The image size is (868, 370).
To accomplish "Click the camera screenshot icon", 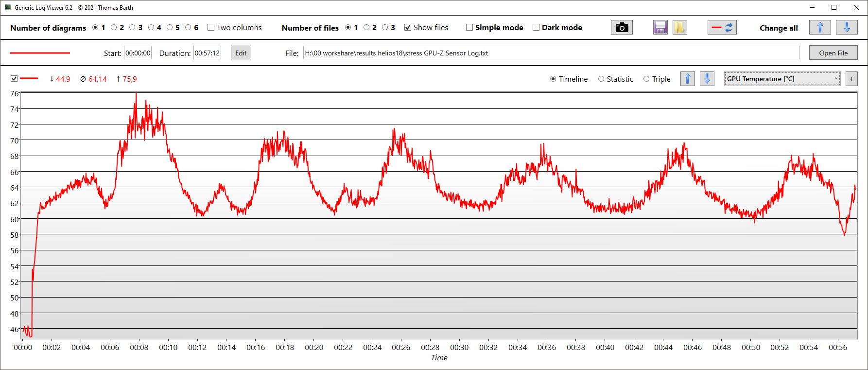I will [x=621, y=28].
